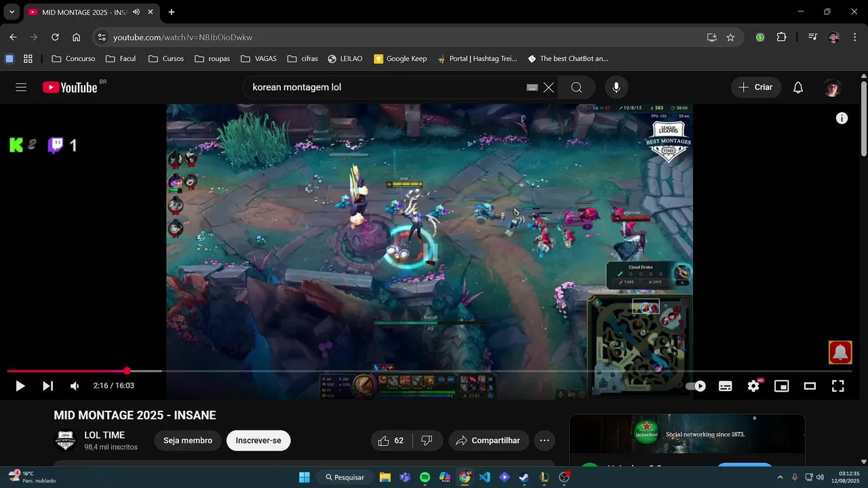Dislike the video
The height and width of the screenshot is (488, 868).
click(x=427, y=441)
